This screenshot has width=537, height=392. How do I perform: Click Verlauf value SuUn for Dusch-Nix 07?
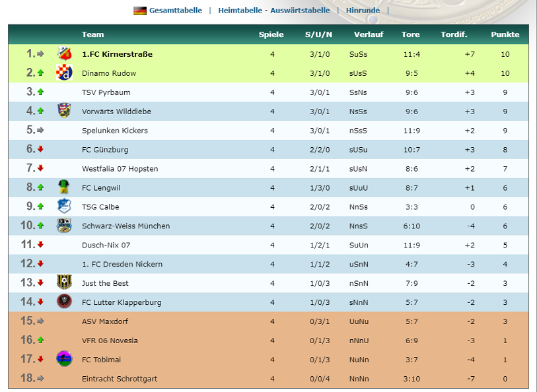click(359, 245)
